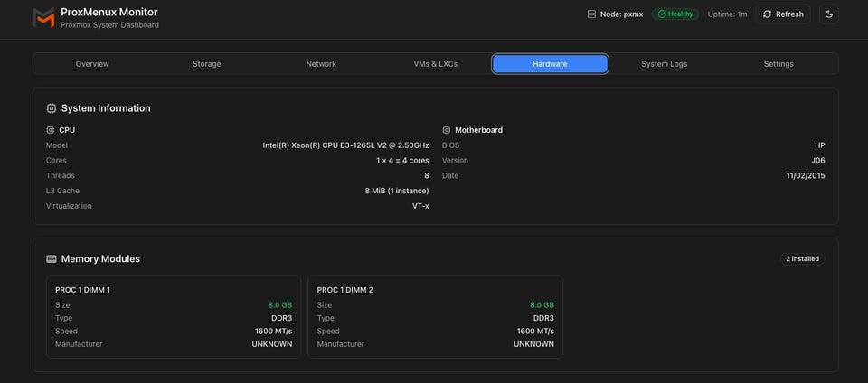The width and height of the screenshot is (868, 383).
Task: Click the PROC 1 DIMM 2 card
Action: [435, 316]
